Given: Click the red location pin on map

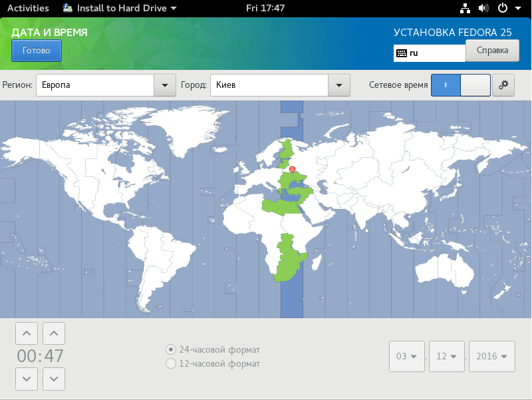Looking at the screenshot, I should pyautogui.click(x=292, y=170).
